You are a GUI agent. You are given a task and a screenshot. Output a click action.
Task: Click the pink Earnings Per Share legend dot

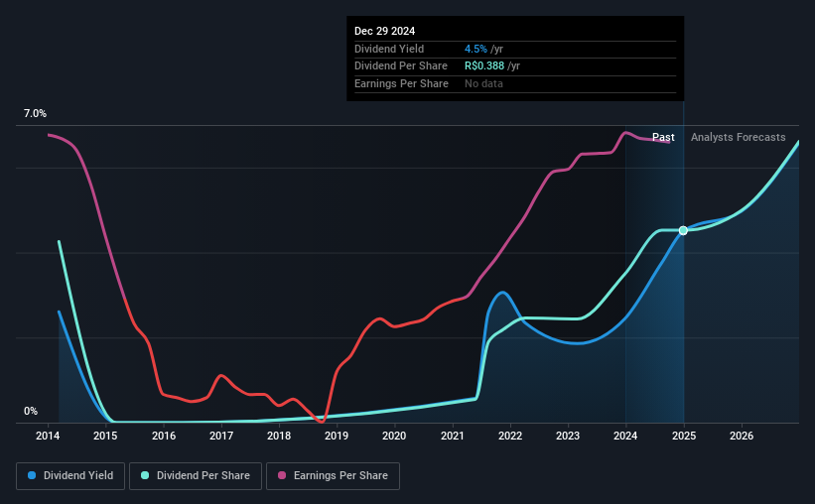(282, 475)
